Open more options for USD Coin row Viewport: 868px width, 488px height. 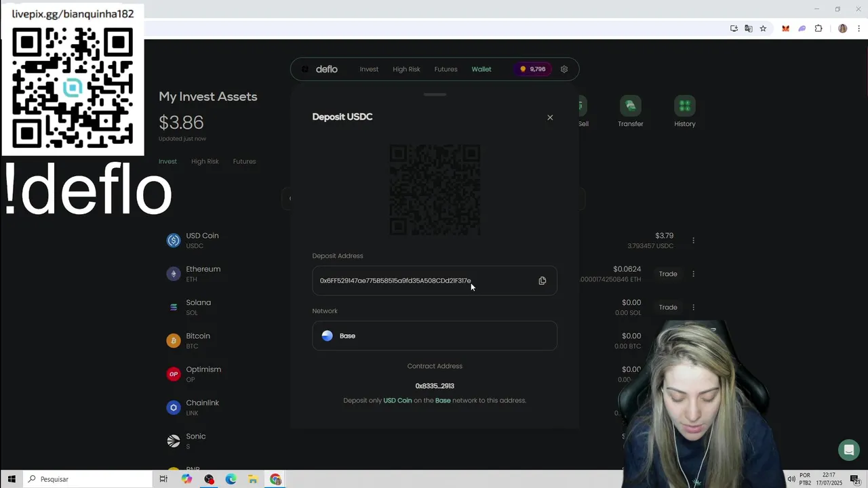[693, 241]
